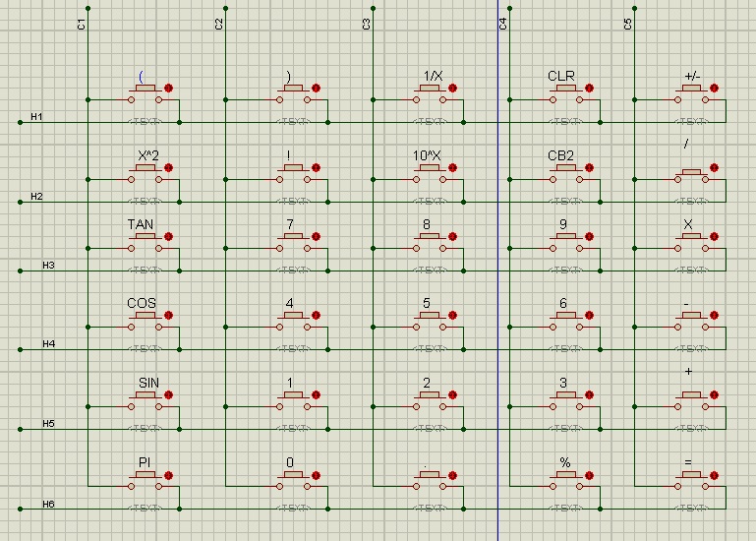Click the close parenthesis ) pushbutton switch
Screen dimensions: 756x541
(x=293, y=94)
